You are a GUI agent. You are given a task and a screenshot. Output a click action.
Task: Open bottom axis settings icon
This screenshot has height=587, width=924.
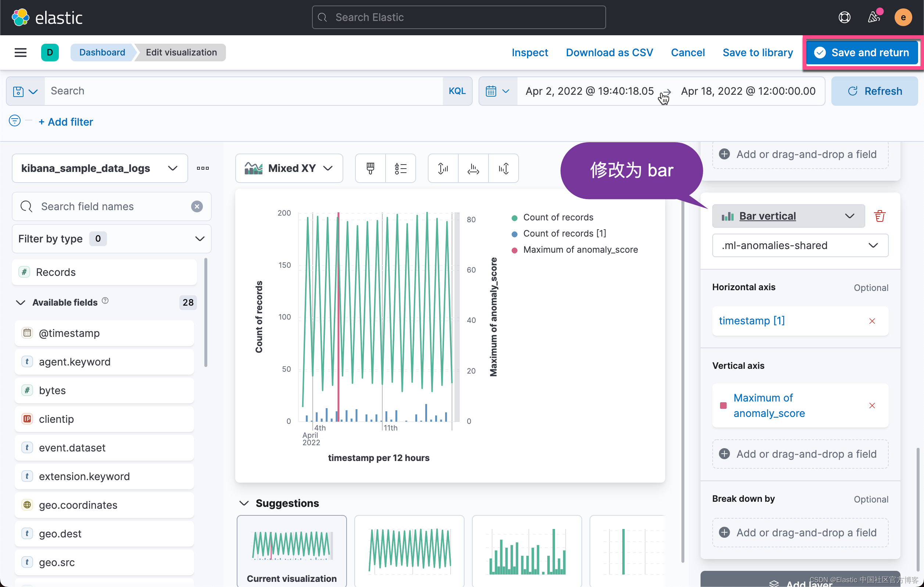473,168
